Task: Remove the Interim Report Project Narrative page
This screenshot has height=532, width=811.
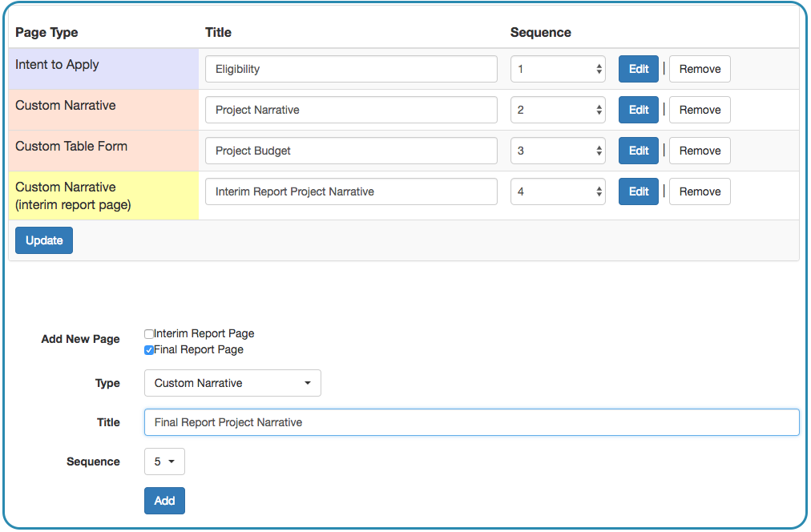Action: [700, 191]
